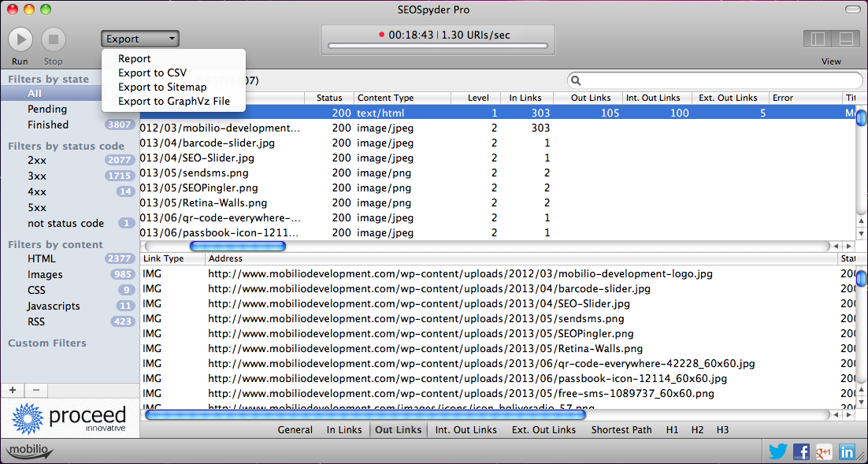Open the Twitter link icon
The image size is (868, 464).
[x=777, y=452]
